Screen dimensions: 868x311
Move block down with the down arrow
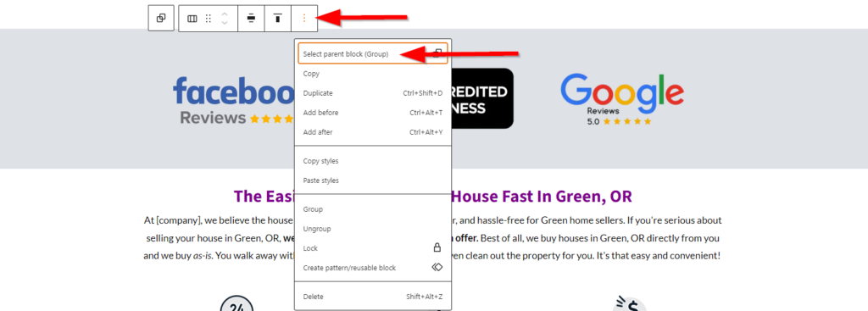(224, 23)
